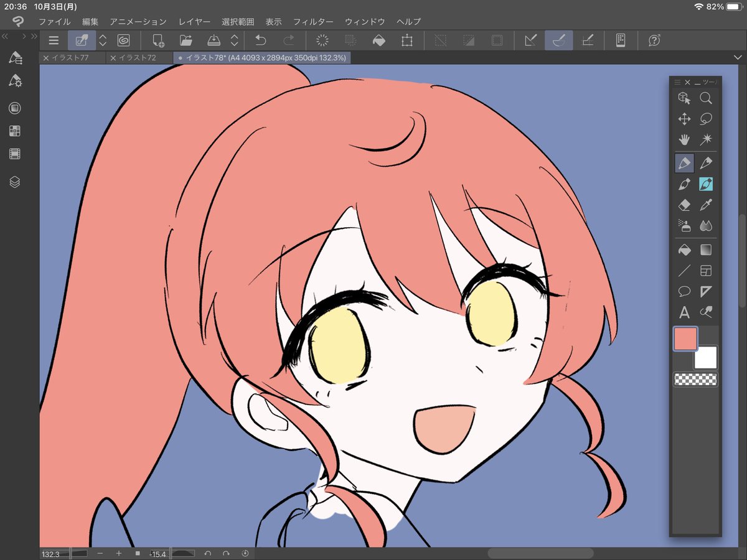
Task: Toggle snap to special ruler
Action: (559, 40)
